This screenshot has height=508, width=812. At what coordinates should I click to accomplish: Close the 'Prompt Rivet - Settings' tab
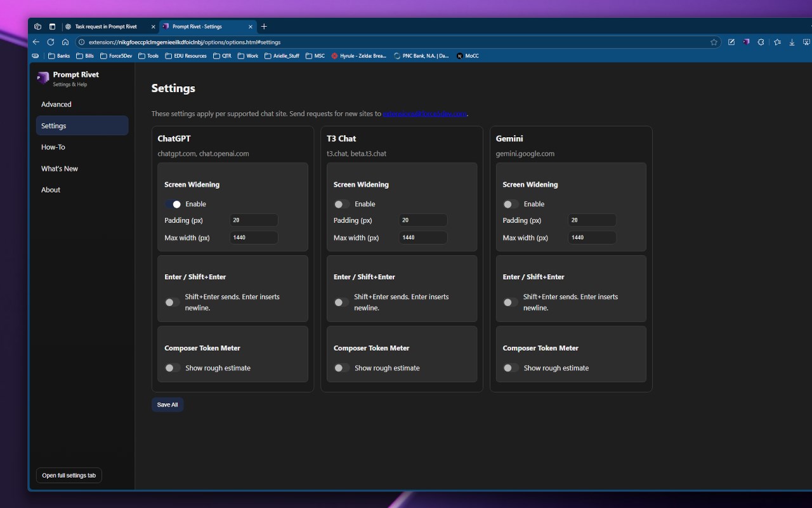tap(251, 27)
